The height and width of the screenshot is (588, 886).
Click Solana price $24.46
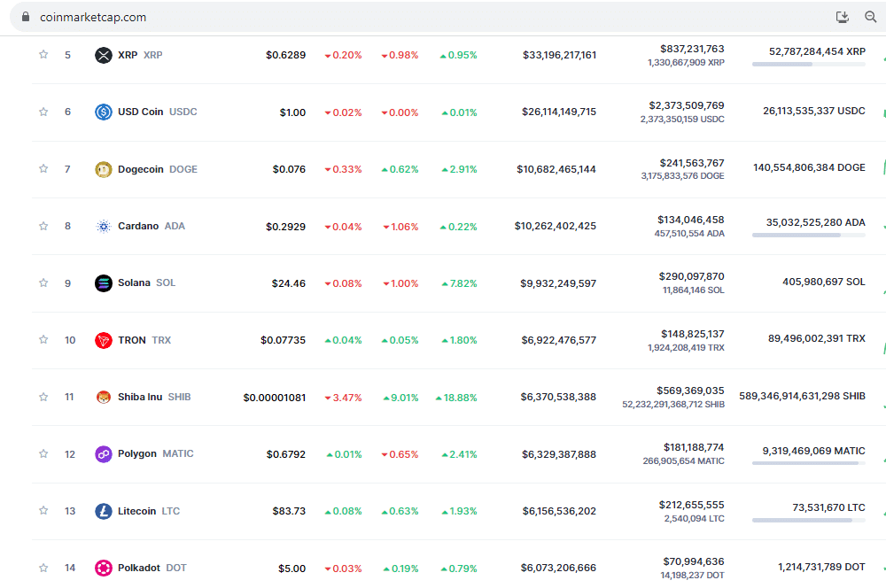(289, 283)
